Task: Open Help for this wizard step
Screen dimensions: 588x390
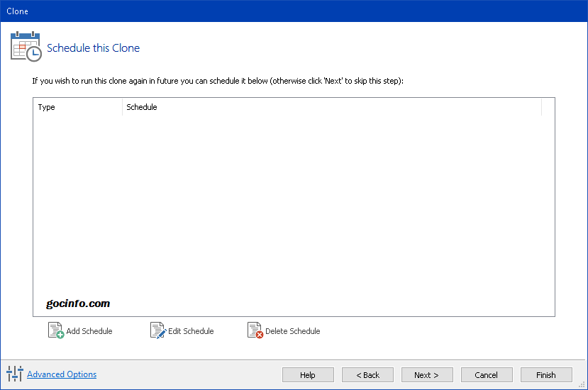Action: click(308, 375)
